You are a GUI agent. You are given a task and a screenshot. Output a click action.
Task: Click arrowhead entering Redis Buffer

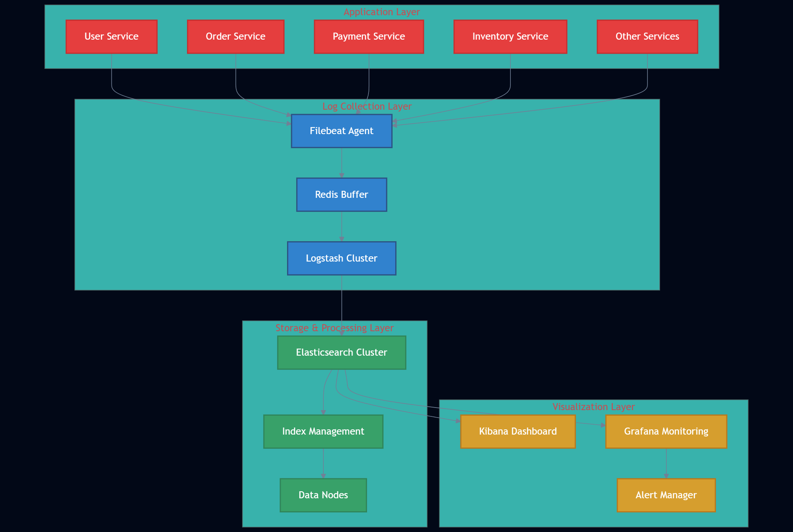[x=341, y=175]
